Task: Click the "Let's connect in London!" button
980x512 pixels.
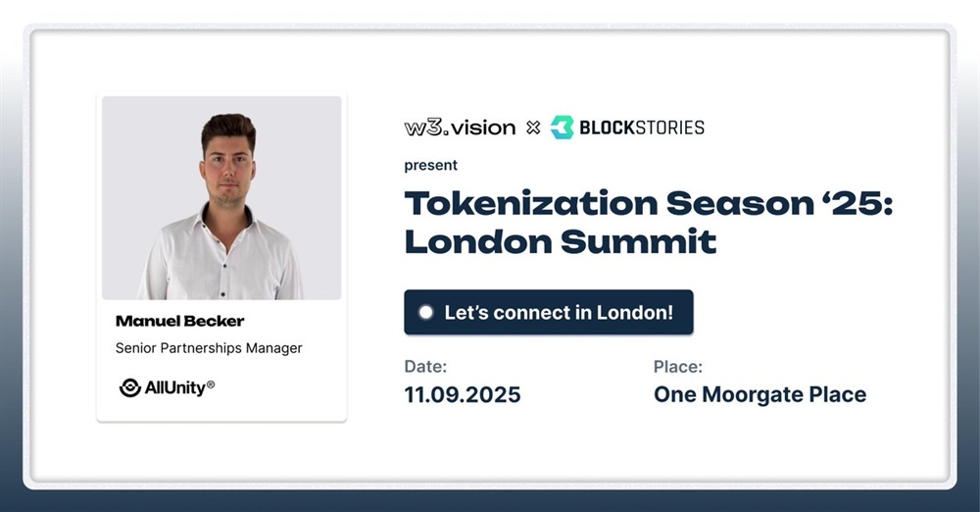Action: 549,312
